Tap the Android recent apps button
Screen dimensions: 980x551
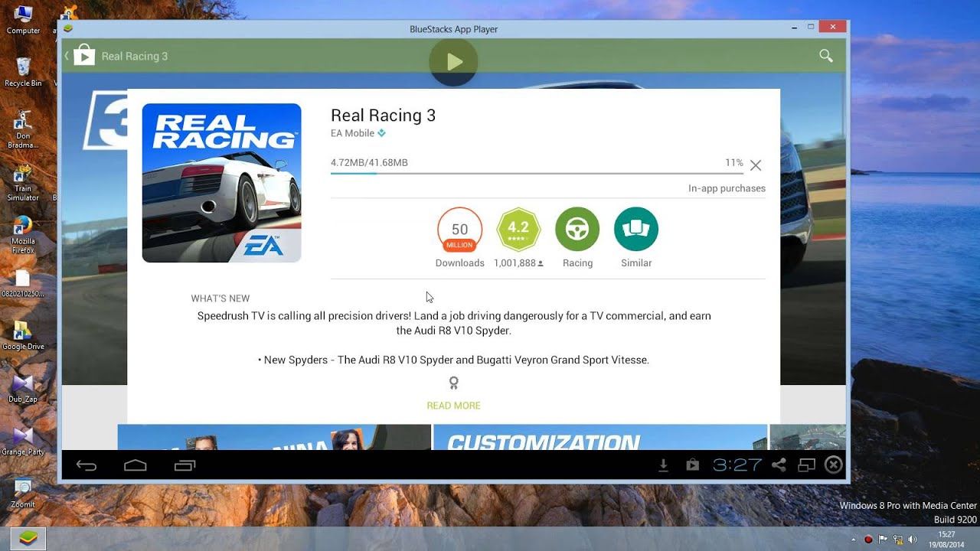pos(185,465)
